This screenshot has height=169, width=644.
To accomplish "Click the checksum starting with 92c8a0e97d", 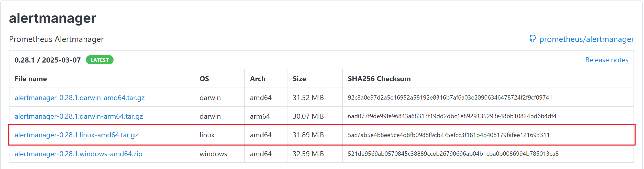I will (450, 98).
